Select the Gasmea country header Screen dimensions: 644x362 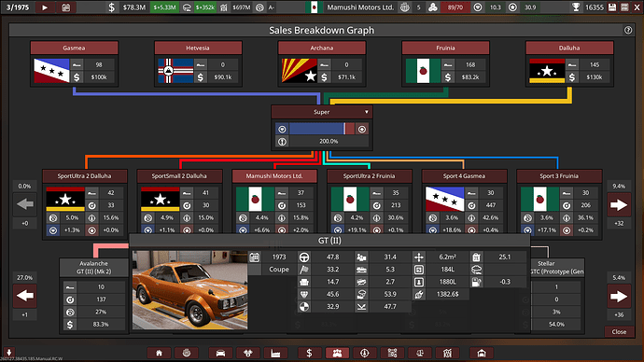[x=74, y=48]
